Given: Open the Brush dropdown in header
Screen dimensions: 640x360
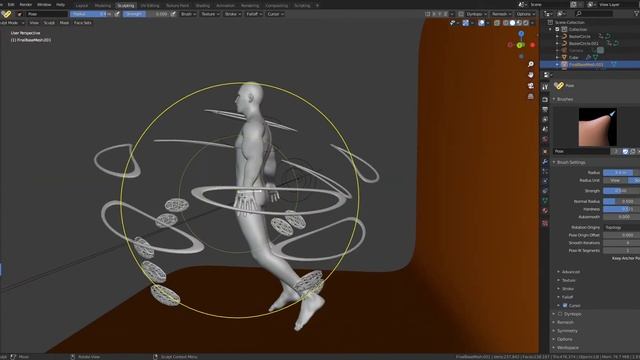Looking at the screenshot, I should click(188, 14).
